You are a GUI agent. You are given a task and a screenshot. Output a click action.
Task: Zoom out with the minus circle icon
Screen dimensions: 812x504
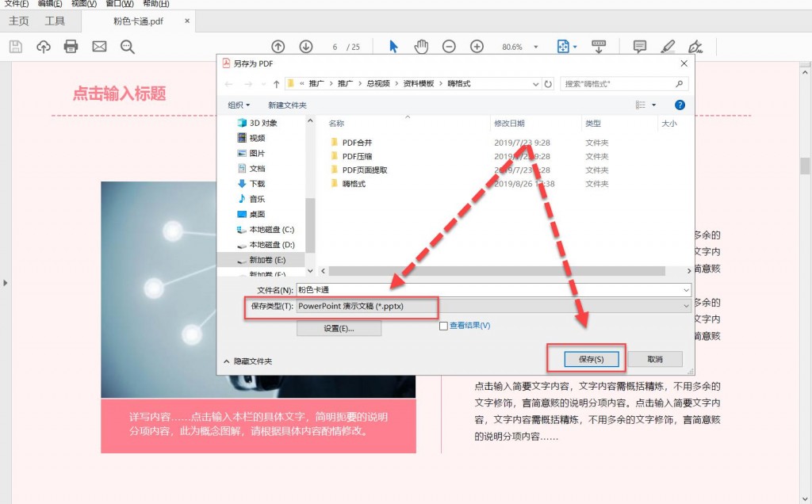[x=449, y=47]
